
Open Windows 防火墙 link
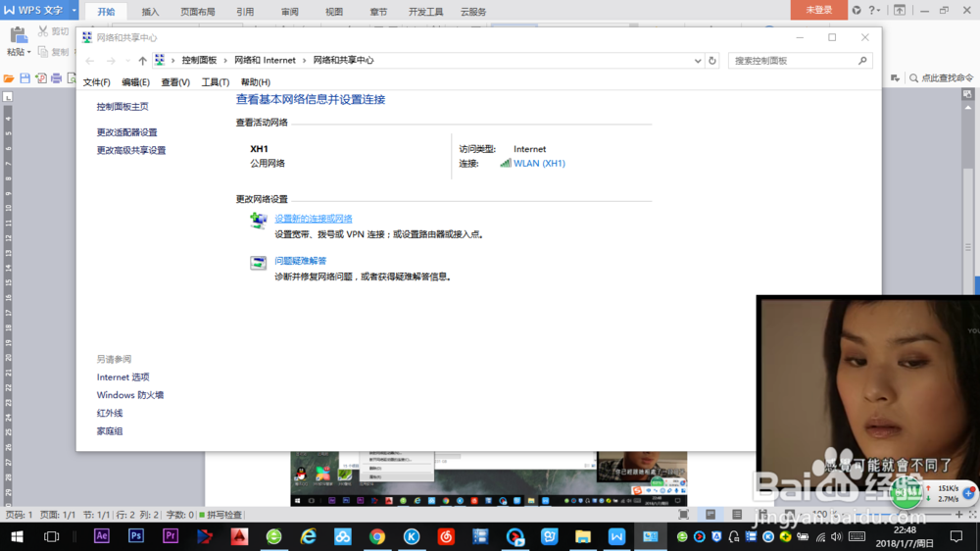coord(130,395)
